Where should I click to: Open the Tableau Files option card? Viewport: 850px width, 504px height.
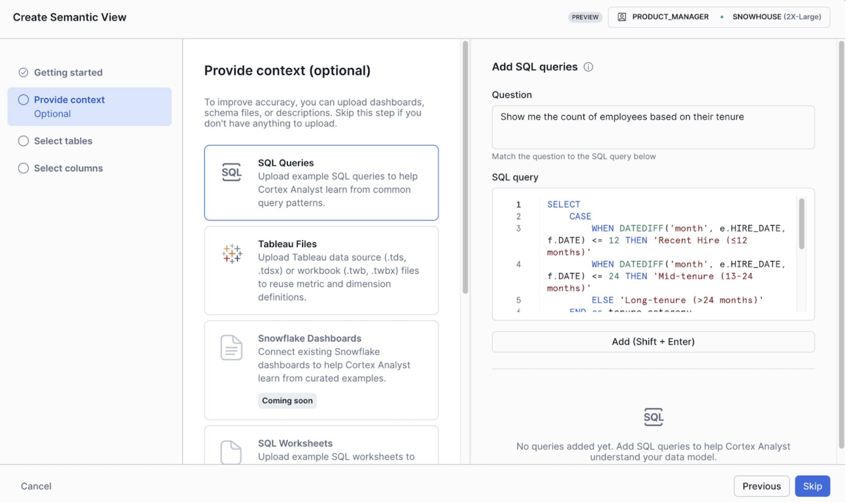pyautogui.click(x=322, y=271)
